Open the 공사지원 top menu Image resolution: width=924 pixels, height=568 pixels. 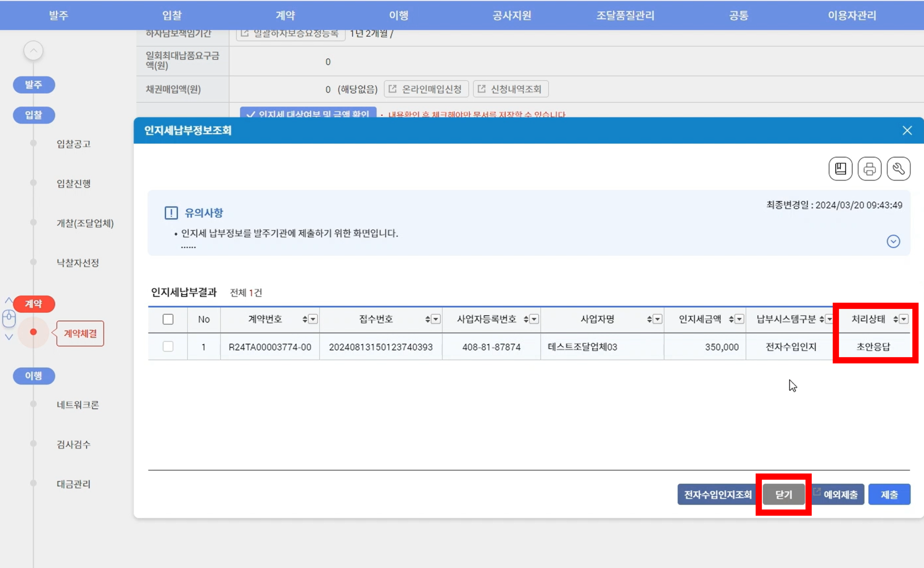[x=512, y=15]
